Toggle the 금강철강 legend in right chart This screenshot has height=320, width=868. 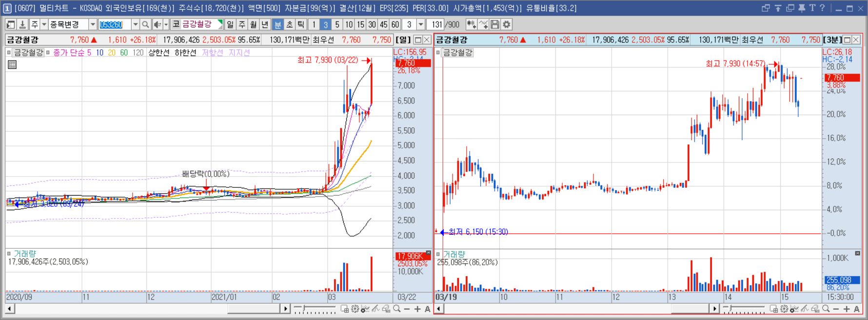(x=457, y=52)
